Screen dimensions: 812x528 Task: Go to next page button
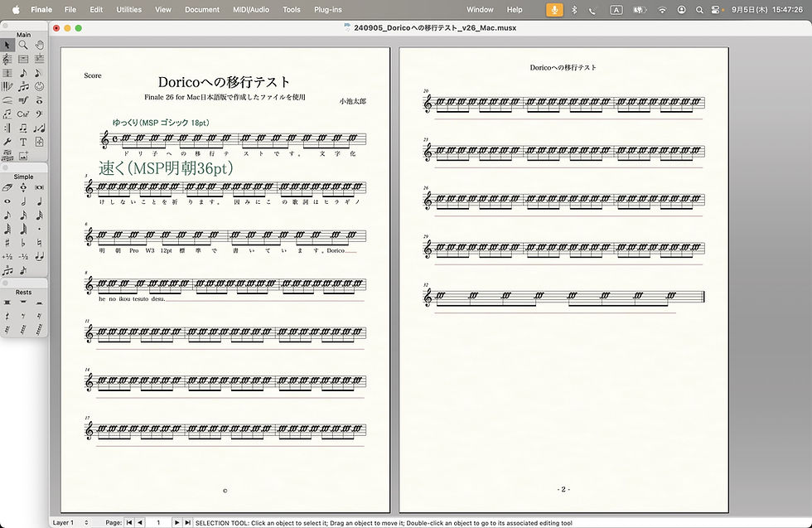click(x=177, y=522)
